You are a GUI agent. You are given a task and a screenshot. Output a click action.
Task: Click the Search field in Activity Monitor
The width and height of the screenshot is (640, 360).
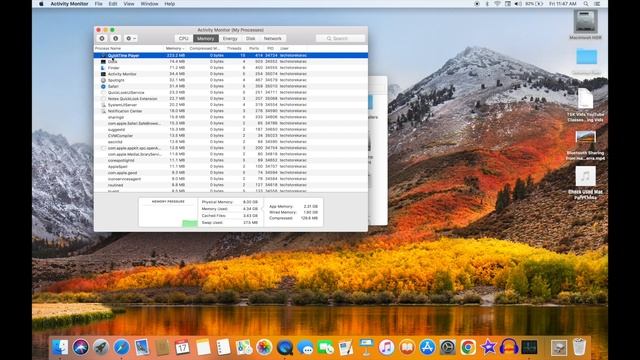(340, 38)
